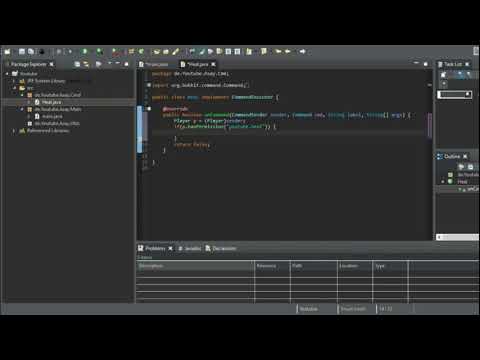
Task: Click the Save All toolbar icon
Action: click(x=31, y=52)
